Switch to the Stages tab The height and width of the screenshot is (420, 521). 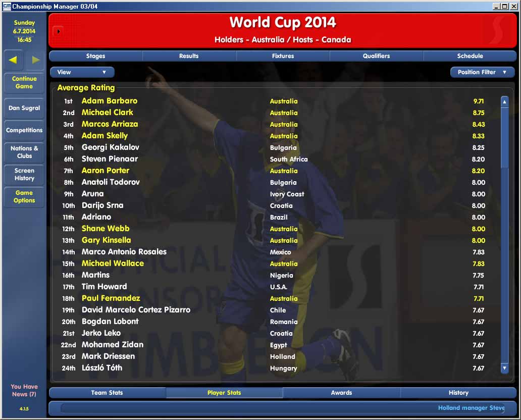point(96,56)
